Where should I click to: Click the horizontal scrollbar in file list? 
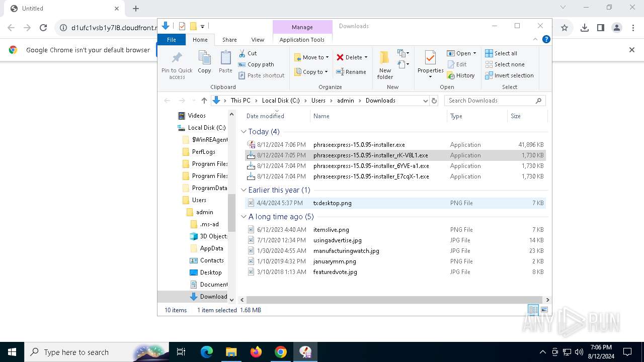pos(393,300)
